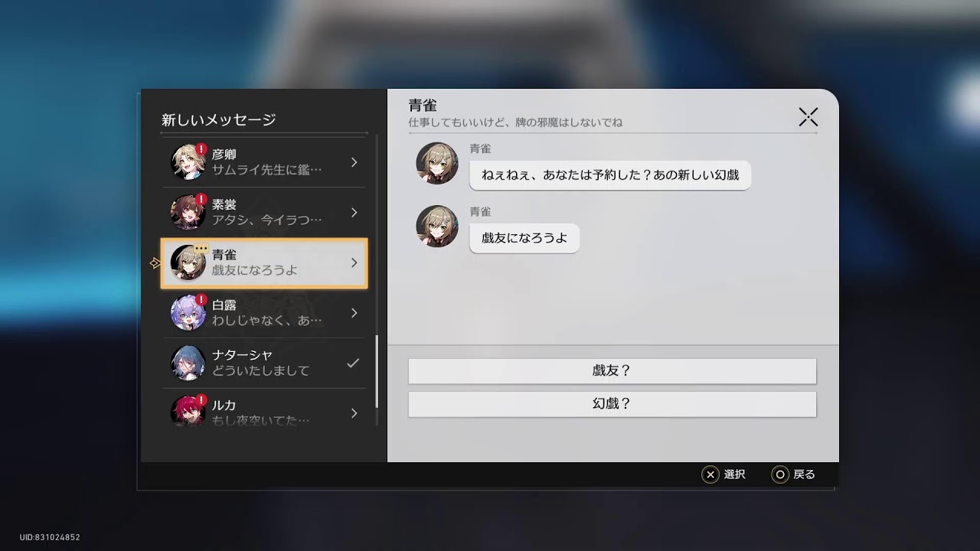Open ナターシャ's avatar in message list
This screenshot has width=980, height=551.
pos(188,363)
